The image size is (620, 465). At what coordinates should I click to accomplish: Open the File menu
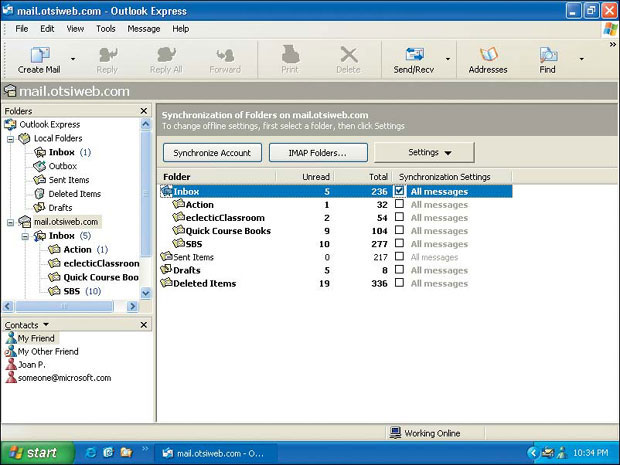[22, 29]
